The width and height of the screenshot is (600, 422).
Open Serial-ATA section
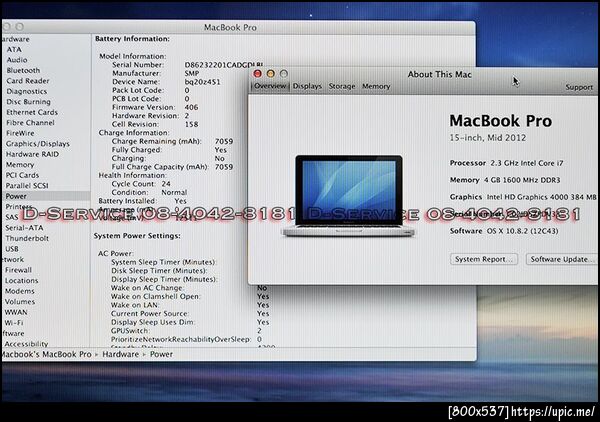[x=24, y=228]
